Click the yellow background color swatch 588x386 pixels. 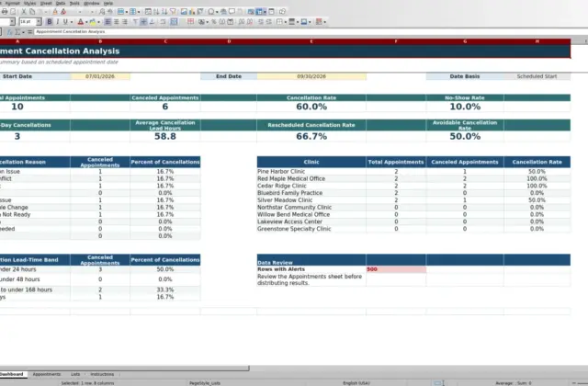93,22
